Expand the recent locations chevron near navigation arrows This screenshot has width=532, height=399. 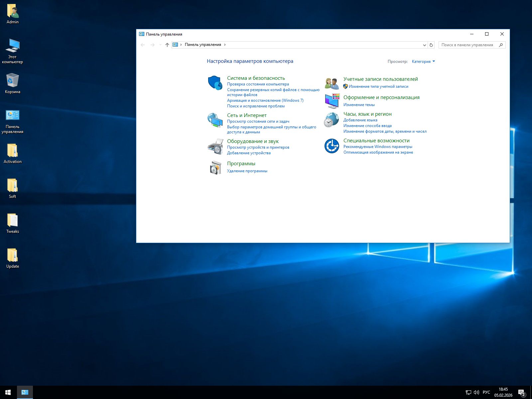160,45
